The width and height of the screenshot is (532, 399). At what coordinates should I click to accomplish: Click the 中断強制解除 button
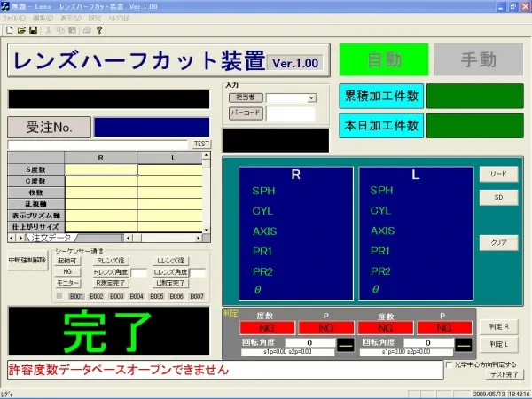click(27, 261)
